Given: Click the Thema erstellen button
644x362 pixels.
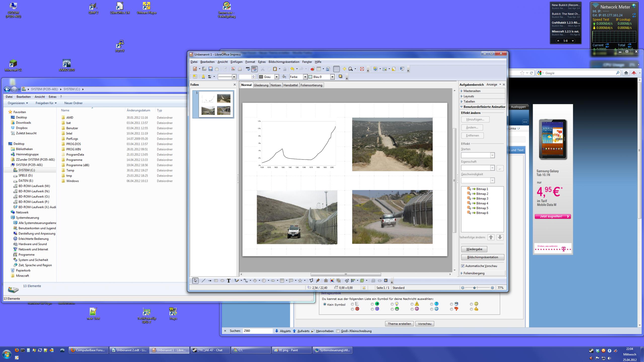Looking at the screenshot, I should (399, 324).
